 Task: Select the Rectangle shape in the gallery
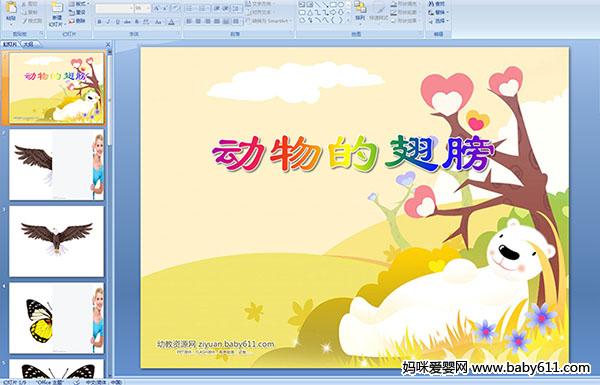tap(333, 4)
